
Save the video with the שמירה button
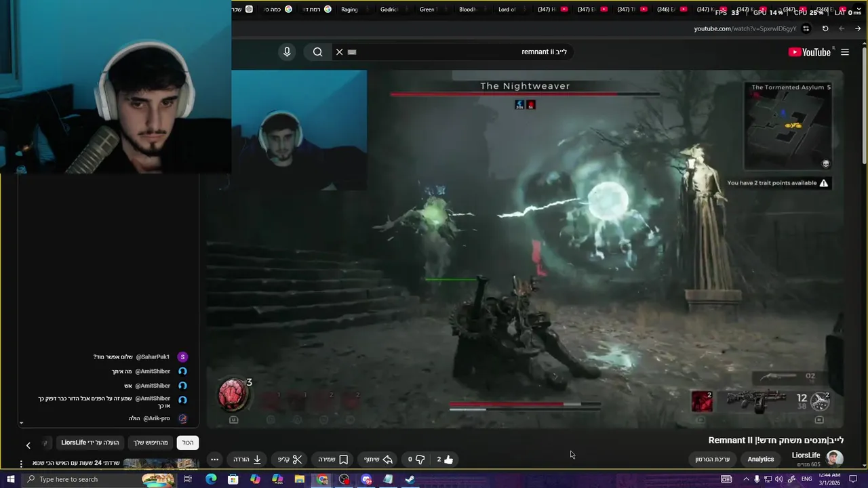tap(334, 459)
